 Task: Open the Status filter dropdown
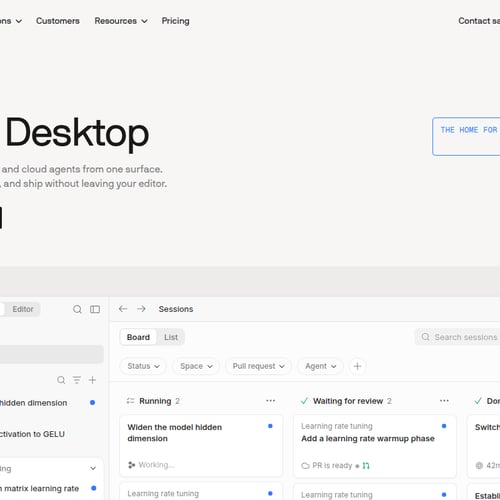(x=143, y=366)
